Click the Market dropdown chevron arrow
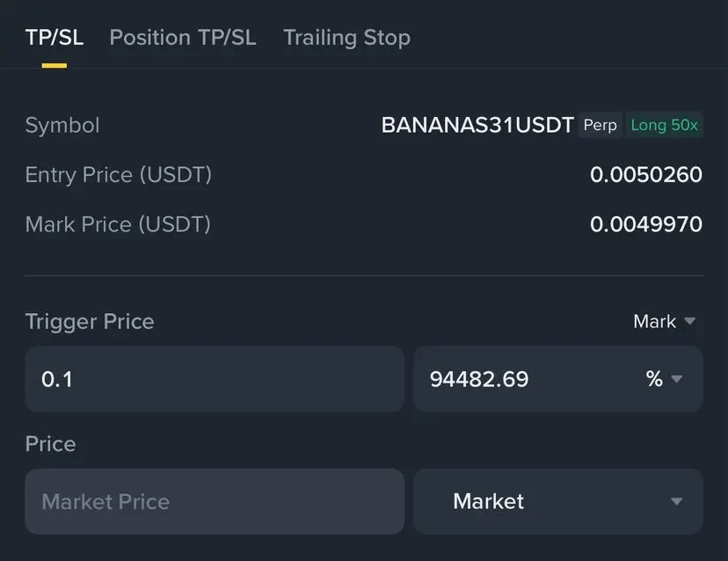 point(676,502)
